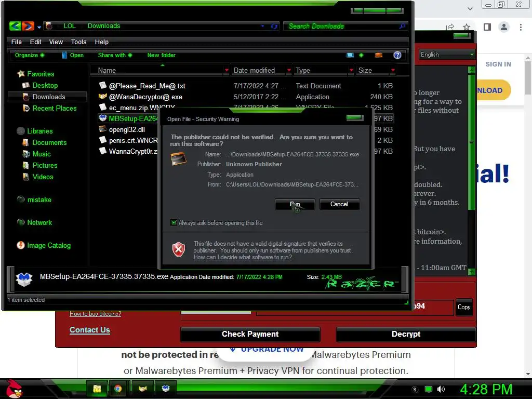This screenshot has height=399, width=532.
Task: Expand the address bar history dropdown
Action: click(262, 26)
